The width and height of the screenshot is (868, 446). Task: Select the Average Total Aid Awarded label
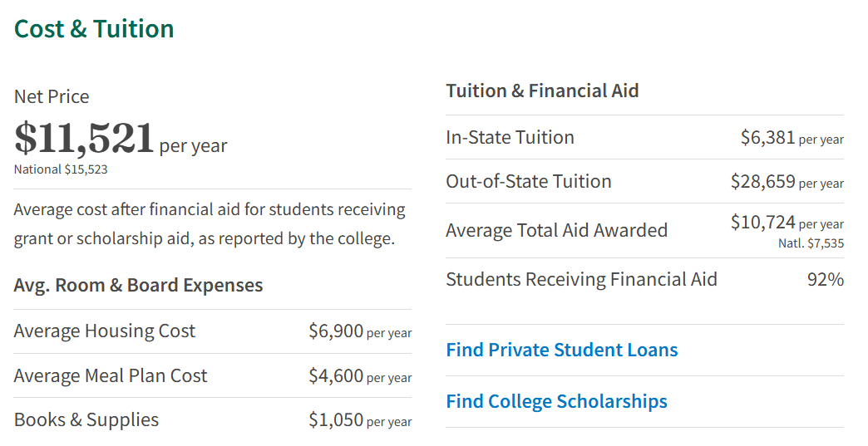click(x=556, y=230)
